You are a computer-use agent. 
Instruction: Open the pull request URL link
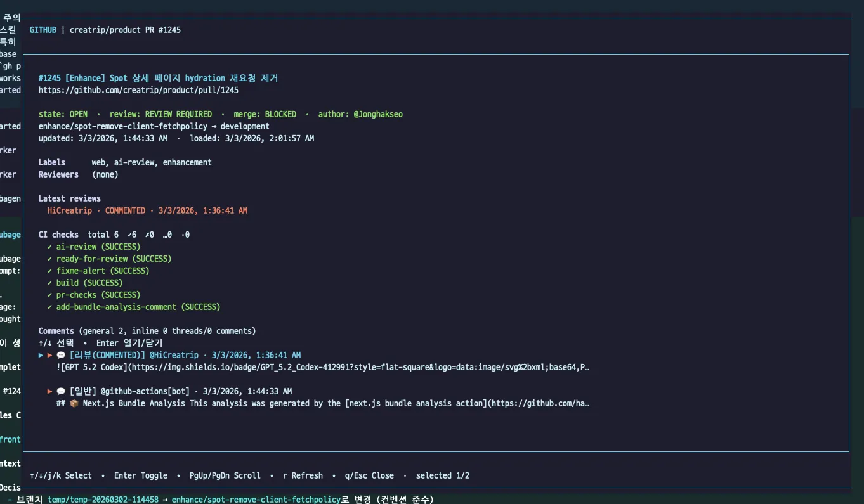(x=138, y=89)
